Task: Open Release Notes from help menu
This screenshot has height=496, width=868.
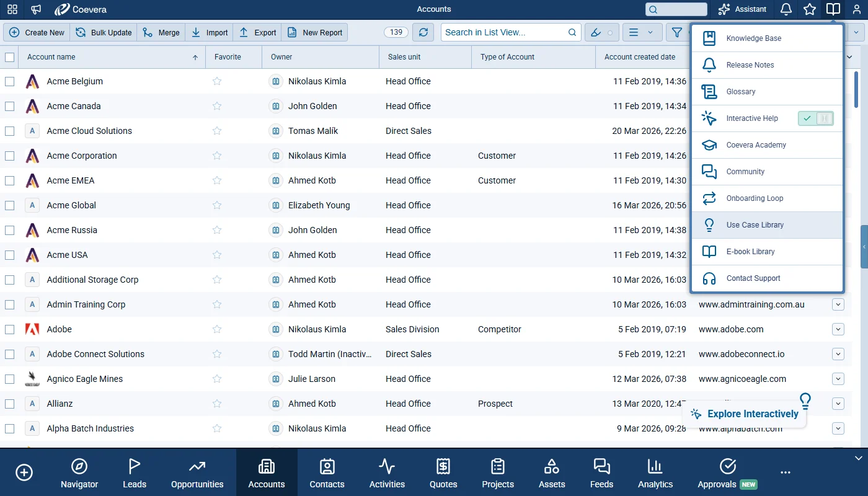Action: (767, 65)
